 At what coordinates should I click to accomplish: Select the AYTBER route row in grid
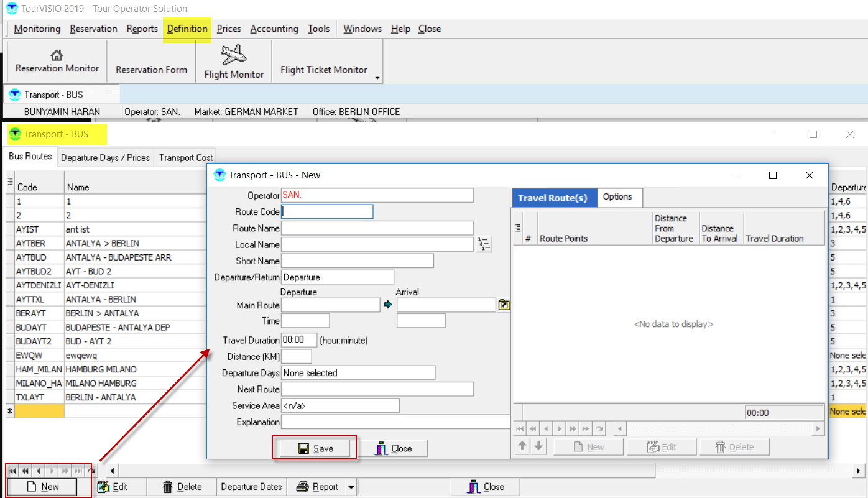[103, 243]
